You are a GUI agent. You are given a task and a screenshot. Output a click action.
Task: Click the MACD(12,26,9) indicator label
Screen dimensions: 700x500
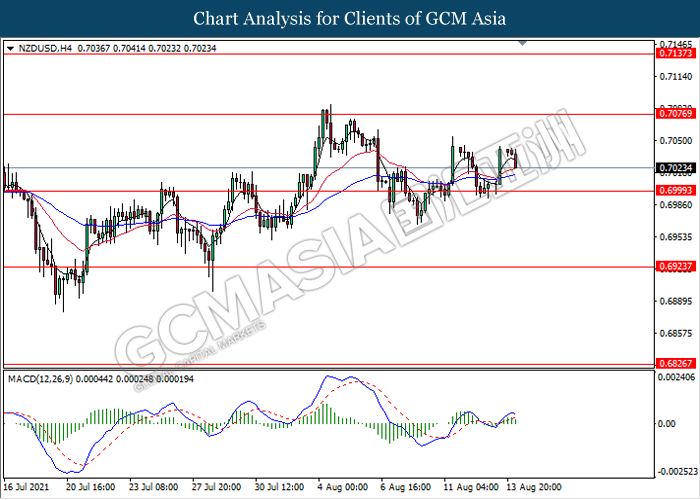[41, 379]
